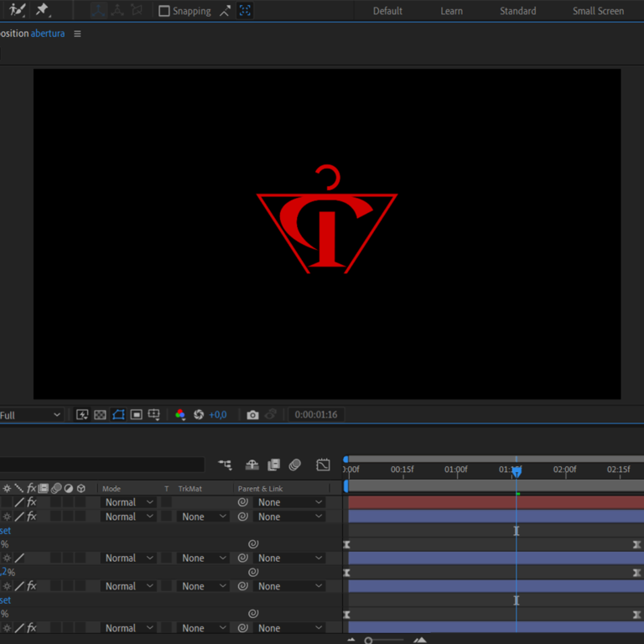Image resolution: width=644 pixels, height=644 pixels.
Task: Switch to the Learn workspace
Action: click(x=451, y=11)
